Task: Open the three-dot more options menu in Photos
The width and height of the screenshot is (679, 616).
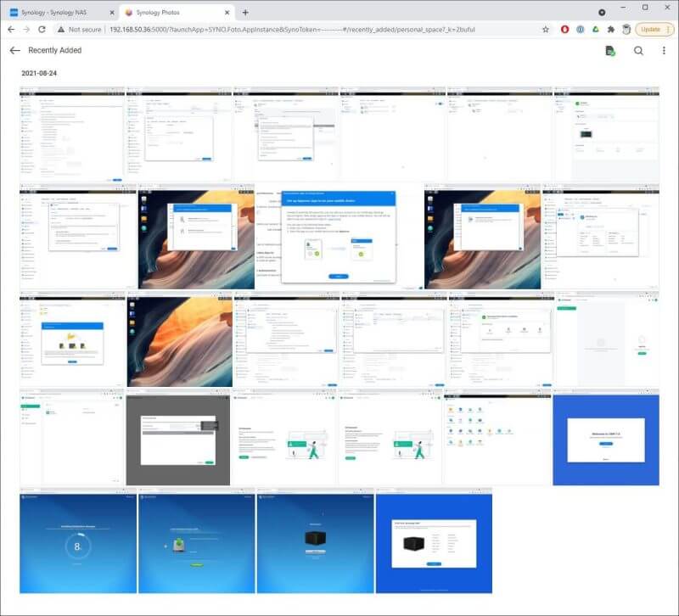Action: click(x=664, y=51)
